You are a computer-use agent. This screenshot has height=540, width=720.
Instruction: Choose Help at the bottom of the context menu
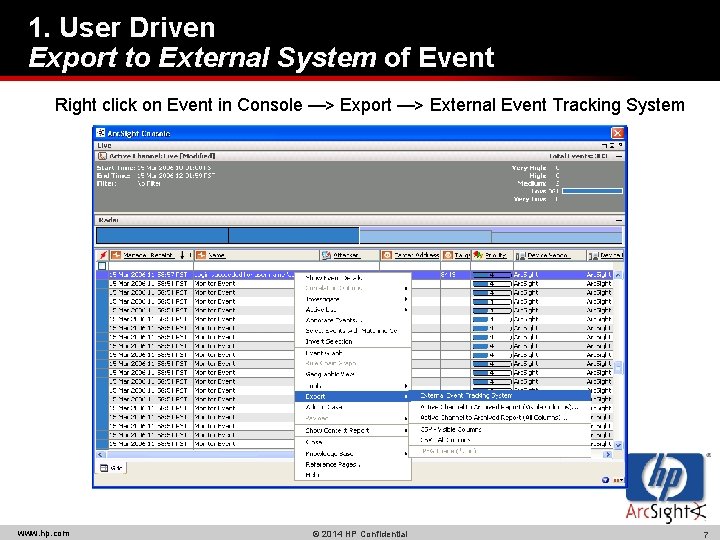352,475
